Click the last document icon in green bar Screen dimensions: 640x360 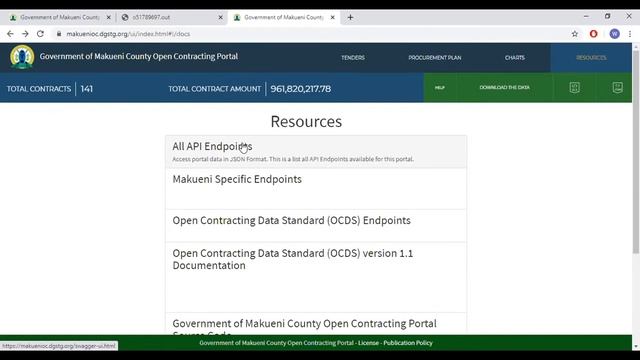tap(618, 87)
